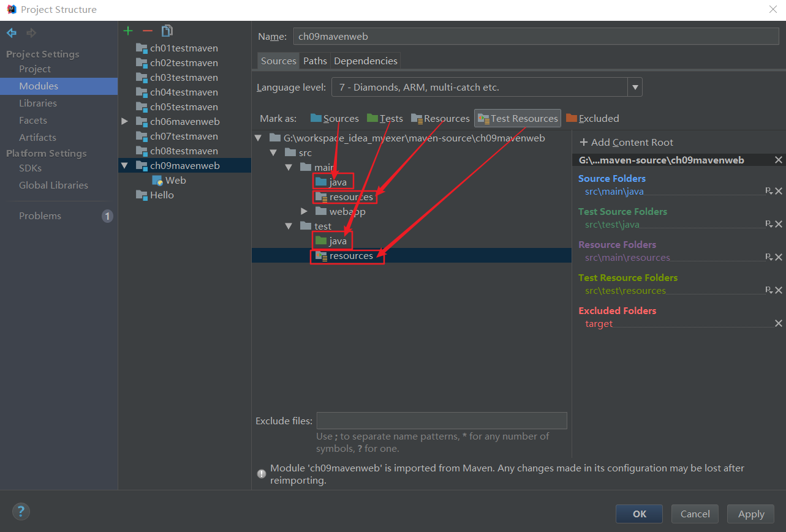Select the ch02testmaven module
The width and height of the screenshot is (786, 532).
tap(184, 63)
